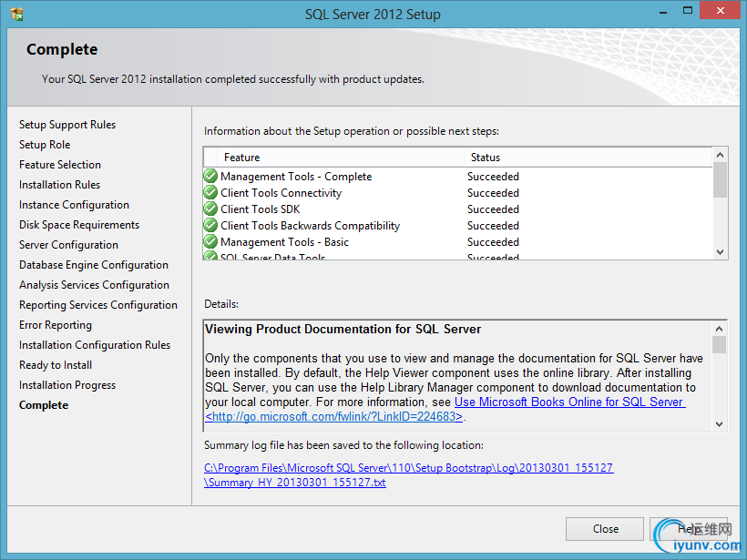Click feature list scroll up arrow
This screenshot has height=560, width=747.
(x=720, y=155)
